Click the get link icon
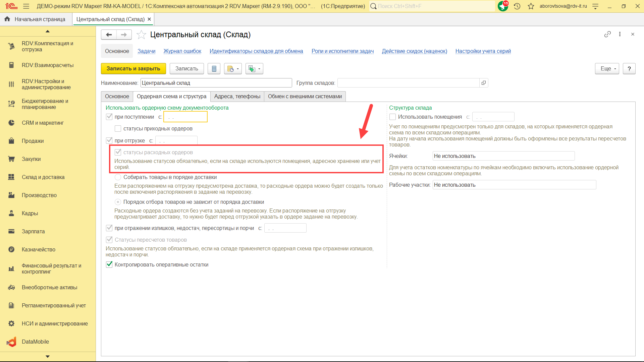The height and width of the screenshot is (362, 644). tap(607, 34)
